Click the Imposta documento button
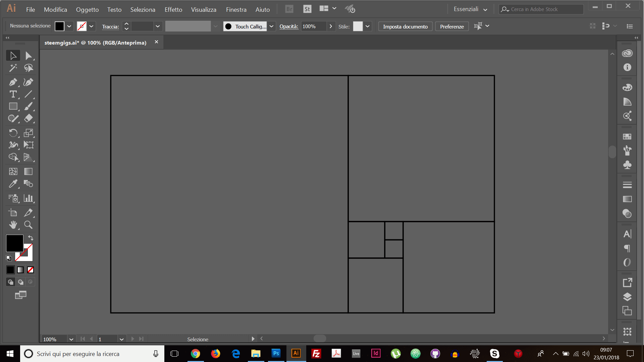This screenshot has height=362, width=644. click(405, 26)
